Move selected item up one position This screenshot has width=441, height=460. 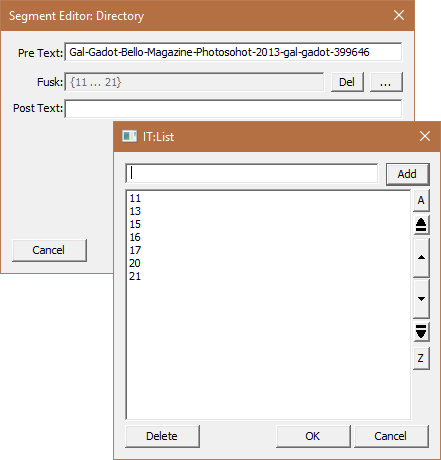click(x=421, y=258)
